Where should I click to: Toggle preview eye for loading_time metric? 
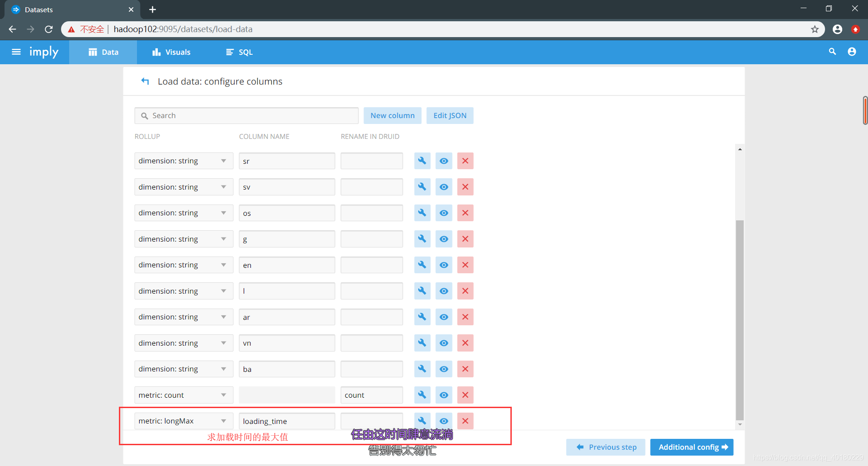(444, 421)
